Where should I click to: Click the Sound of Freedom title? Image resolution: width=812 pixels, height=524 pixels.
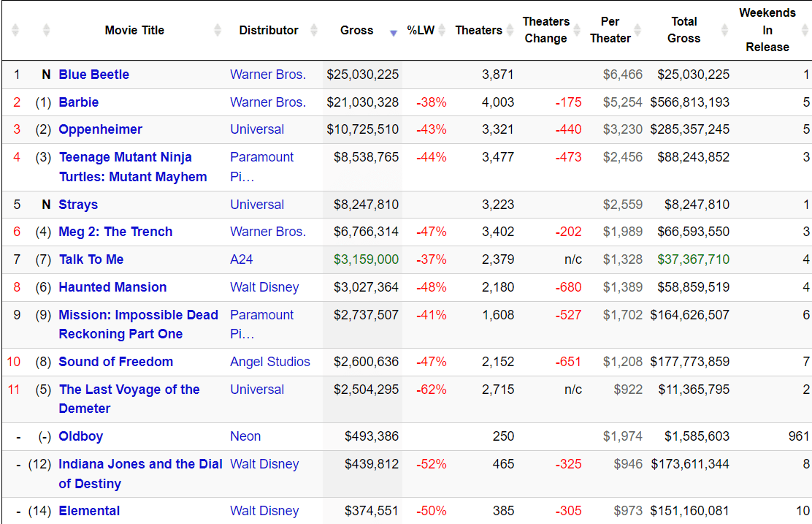click(x=116, y=362)
